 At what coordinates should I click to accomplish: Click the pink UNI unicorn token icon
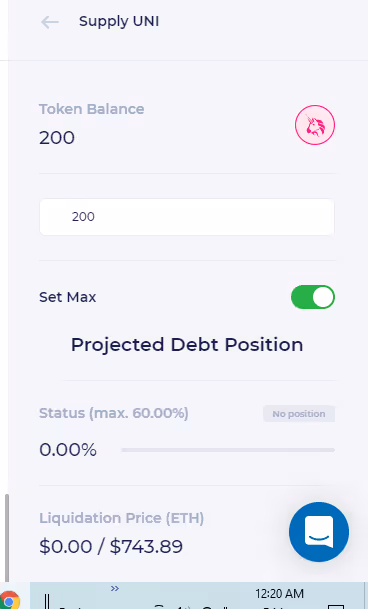pyautogui.click(x=315, y=125)
